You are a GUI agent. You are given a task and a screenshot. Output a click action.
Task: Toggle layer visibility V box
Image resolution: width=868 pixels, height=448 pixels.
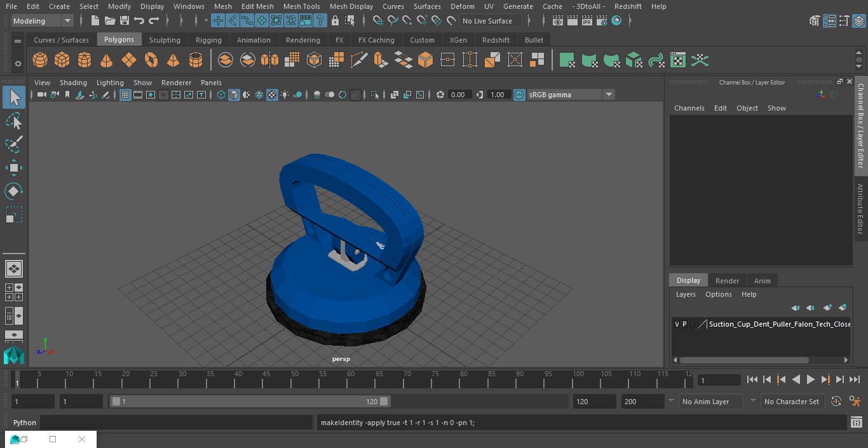677,324
